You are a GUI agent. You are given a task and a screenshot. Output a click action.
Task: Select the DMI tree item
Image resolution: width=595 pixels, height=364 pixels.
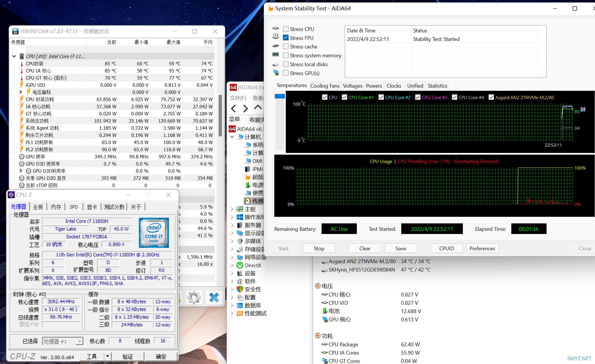coord(254,161)
